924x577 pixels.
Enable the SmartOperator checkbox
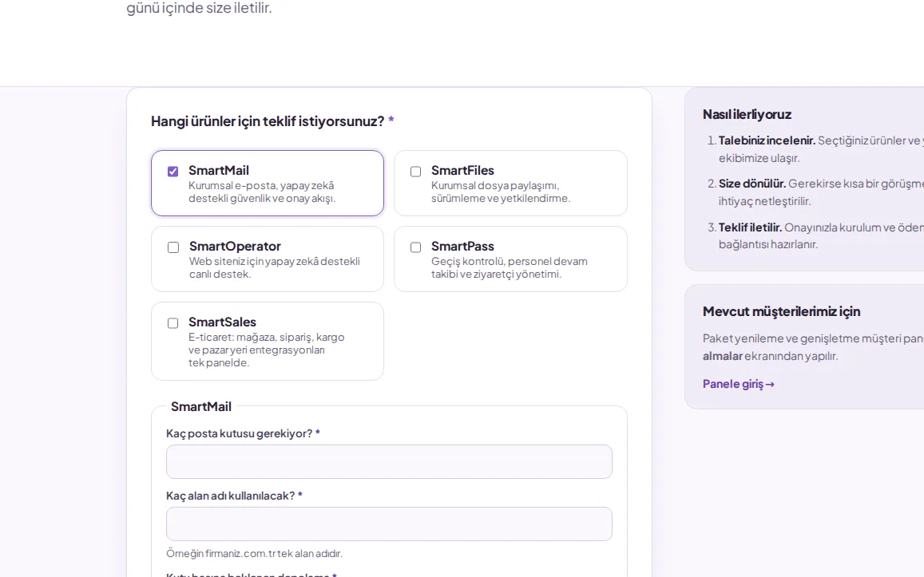pos(173,247)
